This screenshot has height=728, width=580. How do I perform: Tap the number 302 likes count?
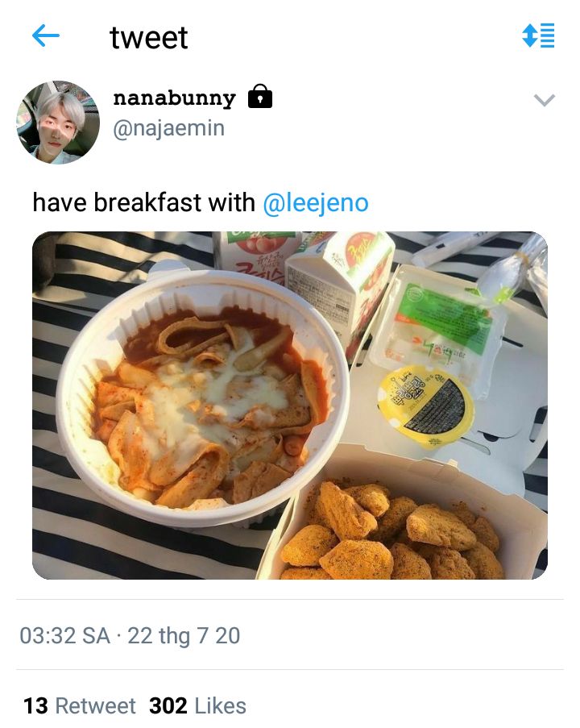[x=168, y=705]
